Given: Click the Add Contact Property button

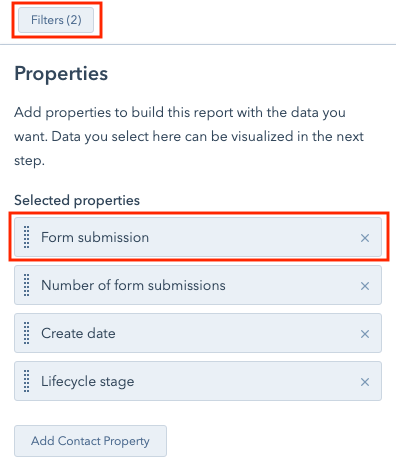Looking at the screenshot, I should tap(90, 441).
